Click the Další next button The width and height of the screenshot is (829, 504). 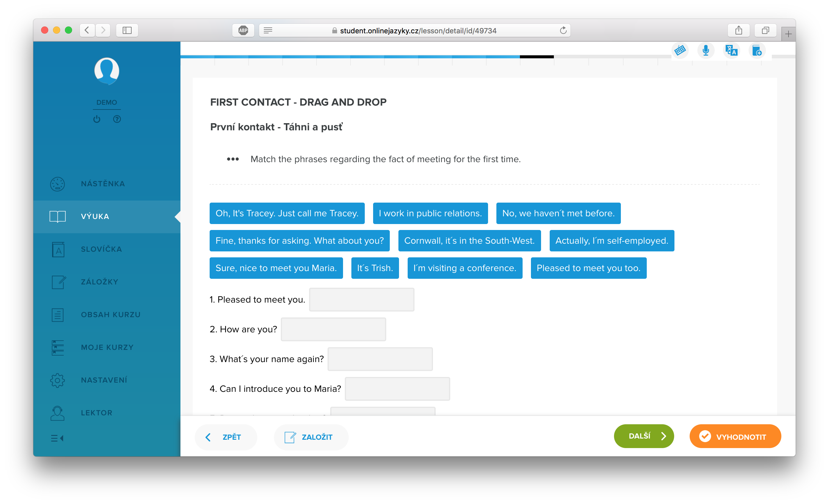(643, 436)
